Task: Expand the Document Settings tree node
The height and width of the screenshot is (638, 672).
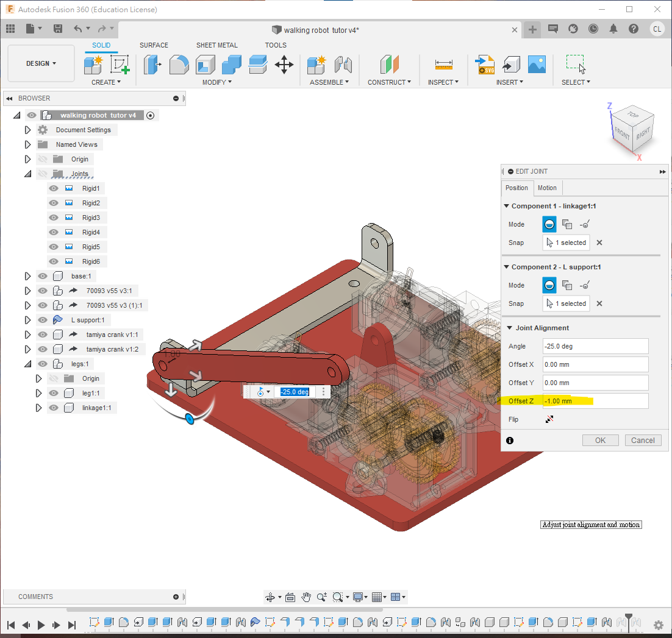Action: coord(27,130)
